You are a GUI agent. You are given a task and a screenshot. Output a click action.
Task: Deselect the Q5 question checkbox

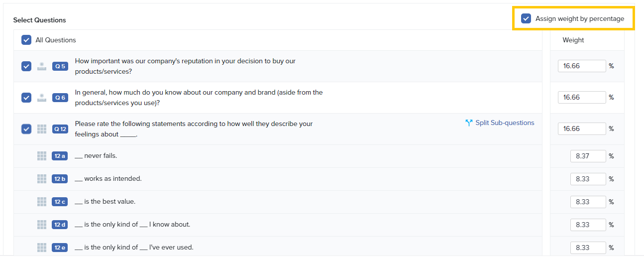click(x=26, y=66)
